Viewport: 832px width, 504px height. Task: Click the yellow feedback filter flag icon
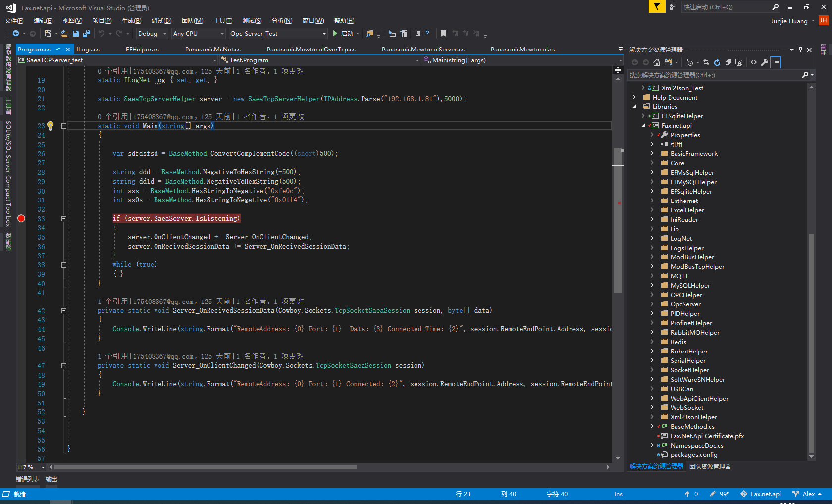657,7
